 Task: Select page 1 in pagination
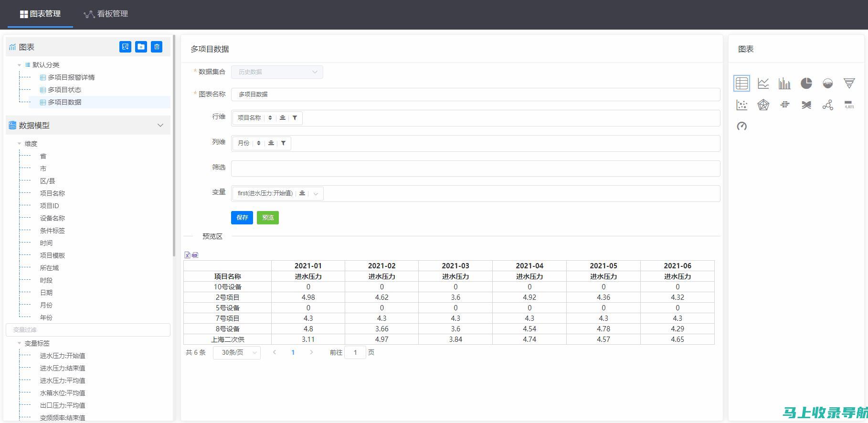(x=293, y=352)
